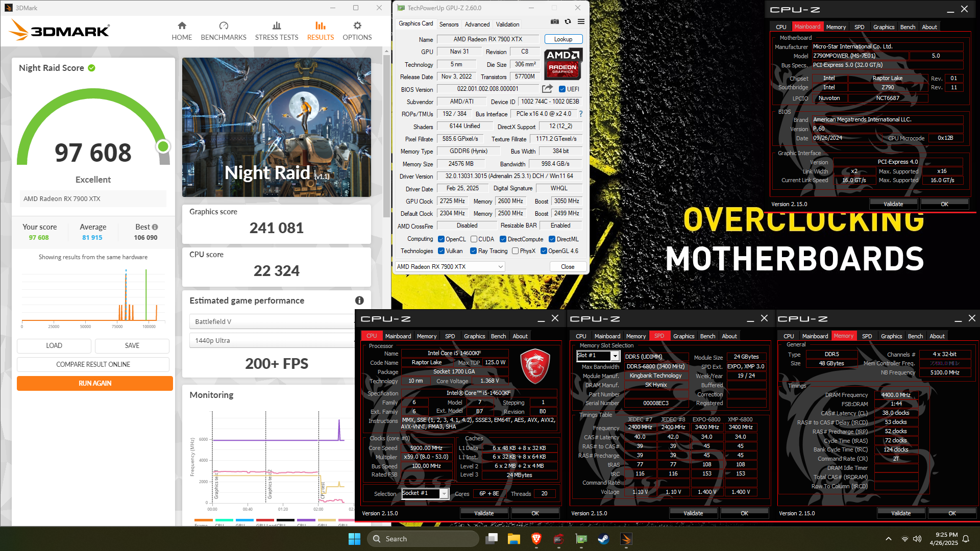980x551 pixels.
Task: Click MSI dragon logo in CPU-Z CPU window
Action: click(x=534, y=367)
